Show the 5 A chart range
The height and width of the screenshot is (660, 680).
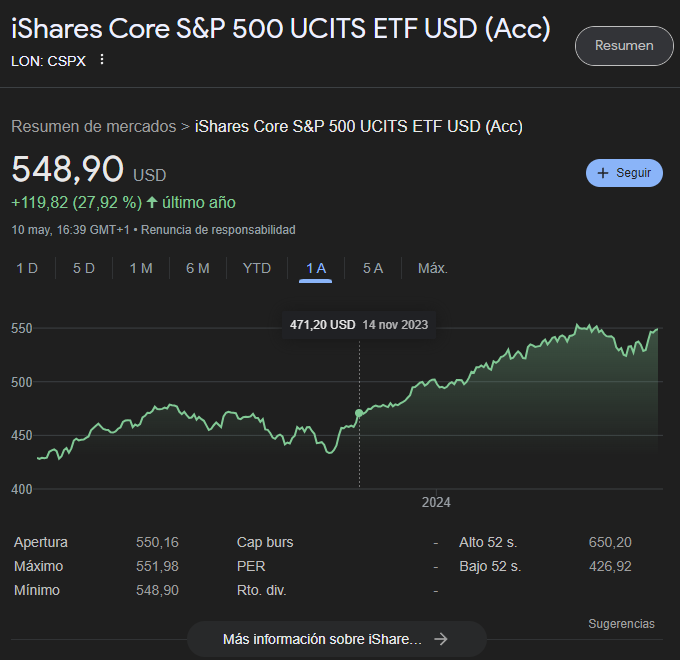click(x=373, y=268)
